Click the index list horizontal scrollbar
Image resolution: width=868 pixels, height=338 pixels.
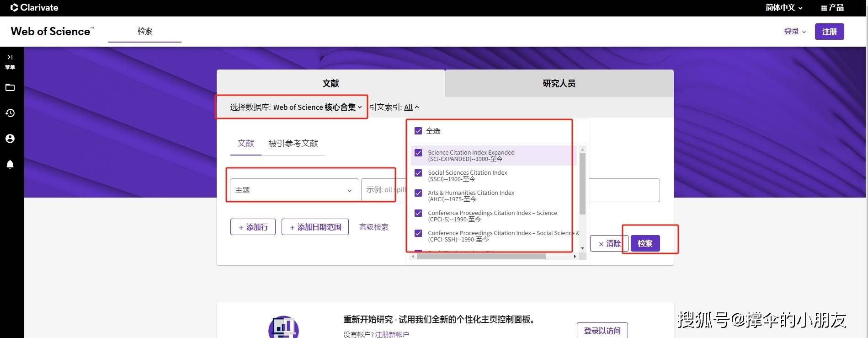coord(481,257)
